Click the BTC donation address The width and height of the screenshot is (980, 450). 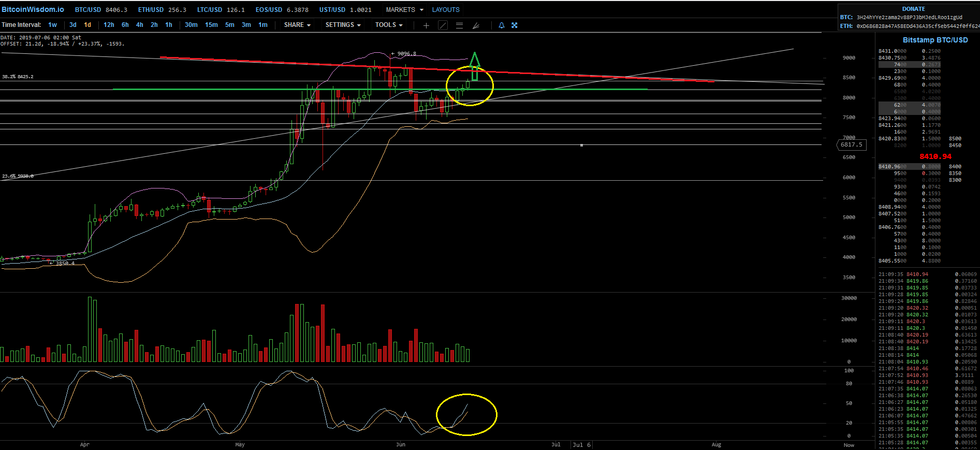[909, 17]
